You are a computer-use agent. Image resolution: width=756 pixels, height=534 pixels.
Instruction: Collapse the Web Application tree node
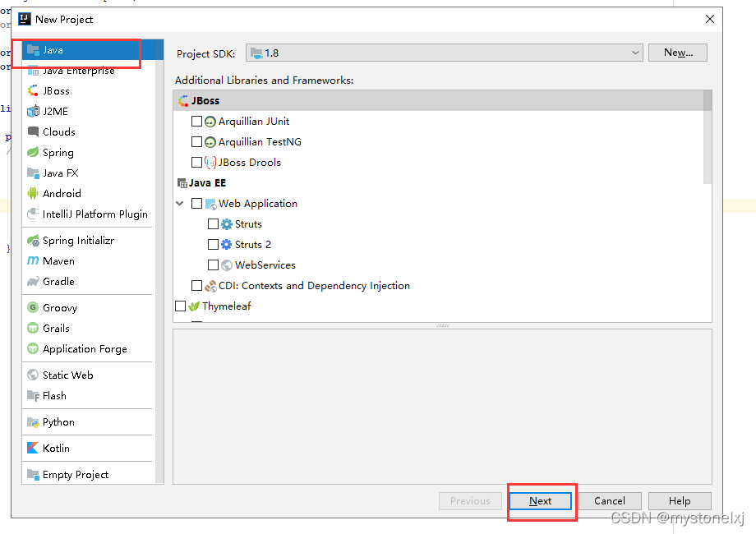[180, 204]
